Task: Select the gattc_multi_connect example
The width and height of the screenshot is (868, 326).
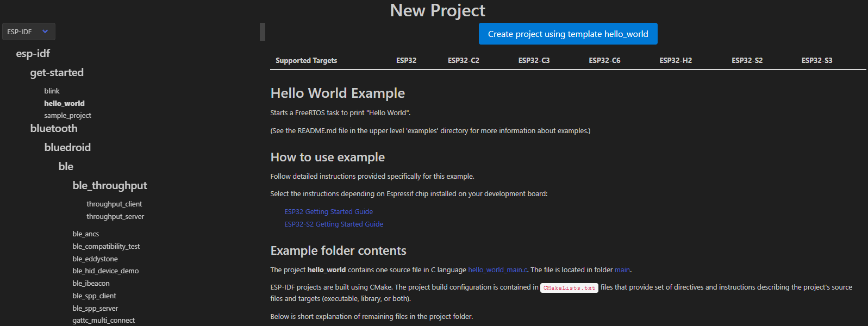Action: (x=103, y=320)
